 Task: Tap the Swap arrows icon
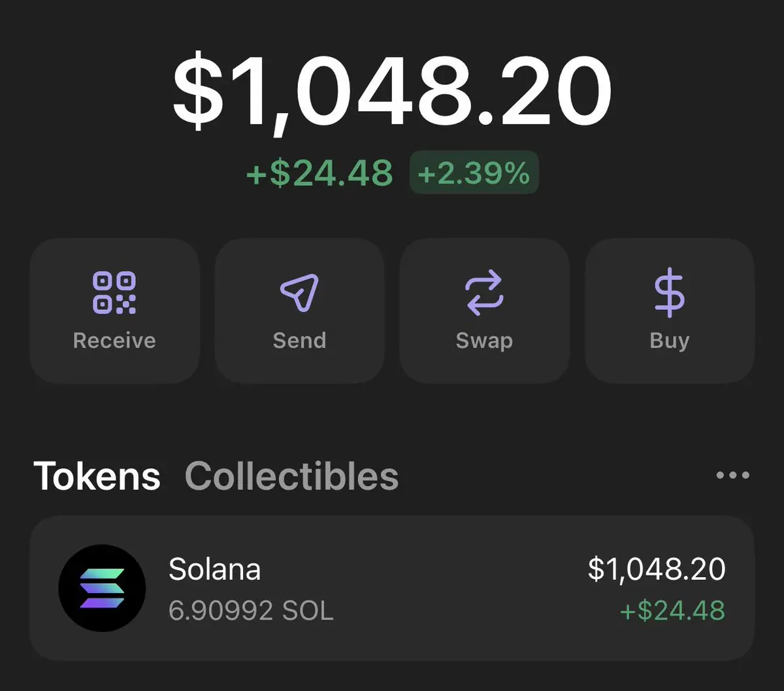tap(484, 293)
